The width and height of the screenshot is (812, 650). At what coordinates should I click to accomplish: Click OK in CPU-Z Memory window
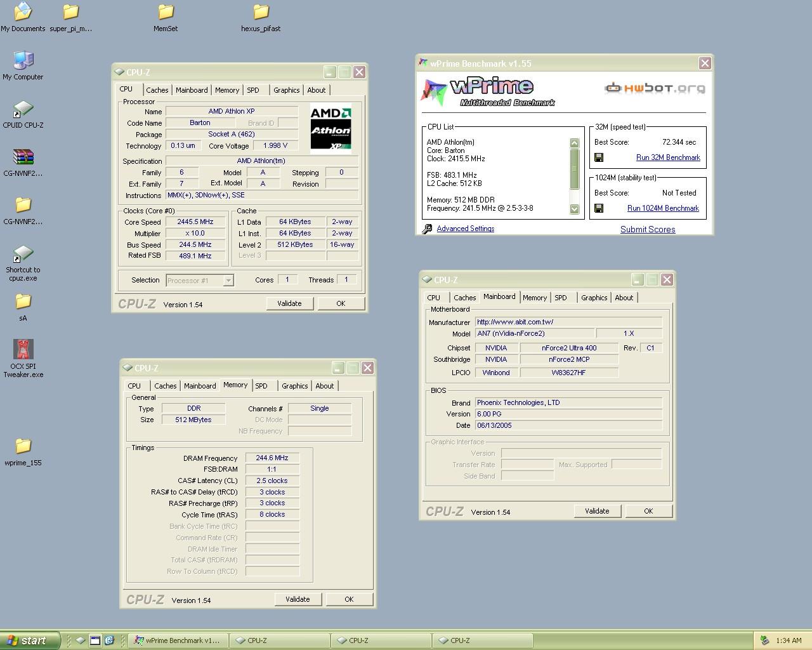point(349,599)
